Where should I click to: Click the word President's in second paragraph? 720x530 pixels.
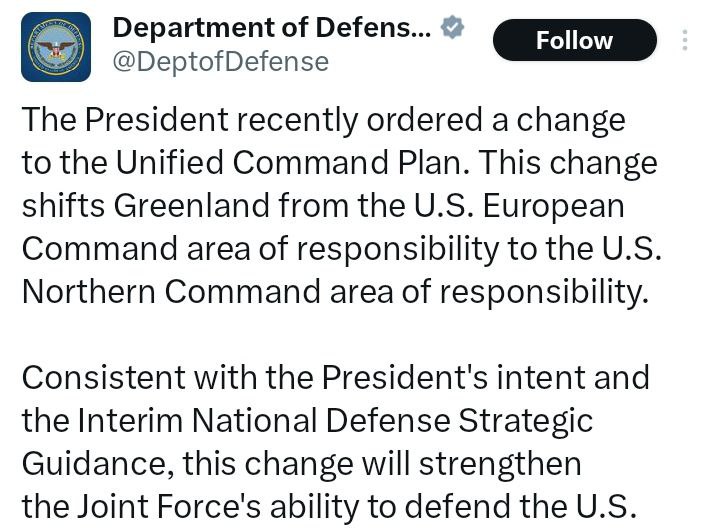click(405, 378)
